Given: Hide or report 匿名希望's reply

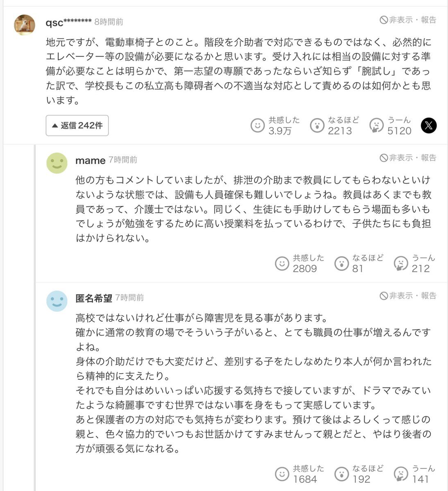Looking at the screenshot, I should pos(408,295).
